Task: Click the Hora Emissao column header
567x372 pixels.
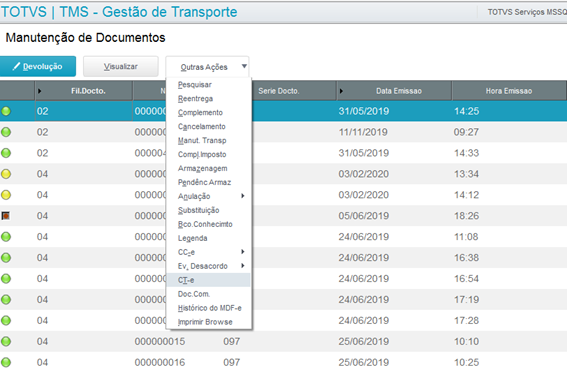Action: click(508, 91)
